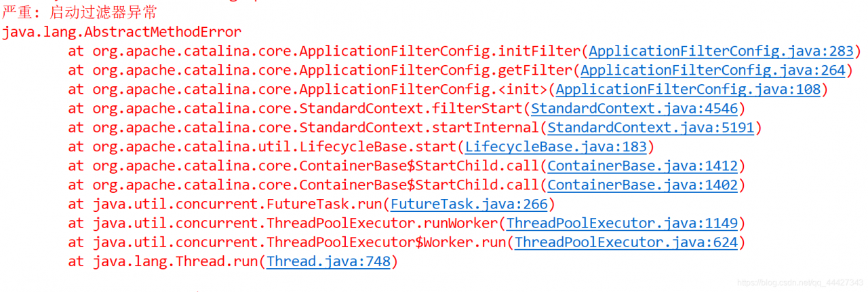Jump to StandardContext.java:5191

tap(651, 128)
